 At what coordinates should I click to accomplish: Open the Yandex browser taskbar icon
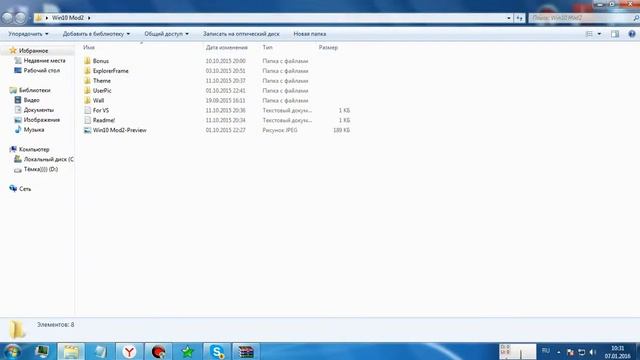point(129,351)
